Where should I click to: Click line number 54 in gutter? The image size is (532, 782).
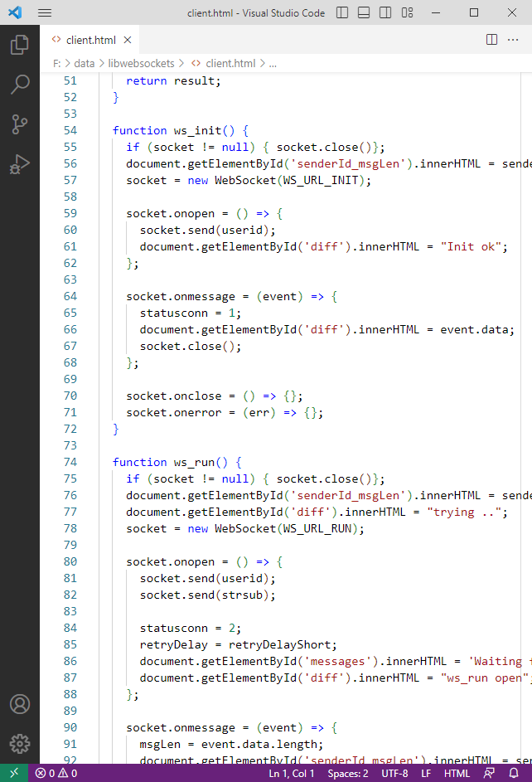click(70, 131)
